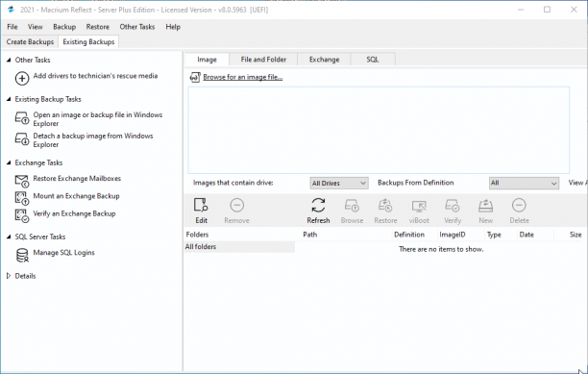Click the Browse toolbar icon
The width and height of the screenshot is (588, 374).
click(352, 205)
